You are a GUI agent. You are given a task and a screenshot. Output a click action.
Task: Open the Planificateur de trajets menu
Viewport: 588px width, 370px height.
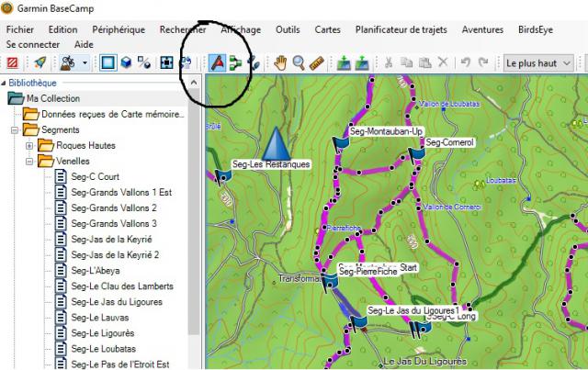(x=401, y=29)
